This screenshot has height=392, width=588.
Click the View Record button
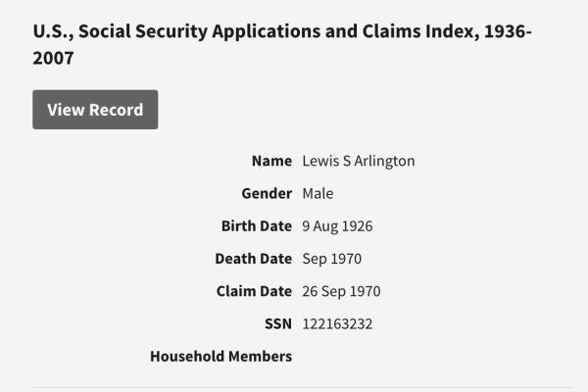click(95, 110)
